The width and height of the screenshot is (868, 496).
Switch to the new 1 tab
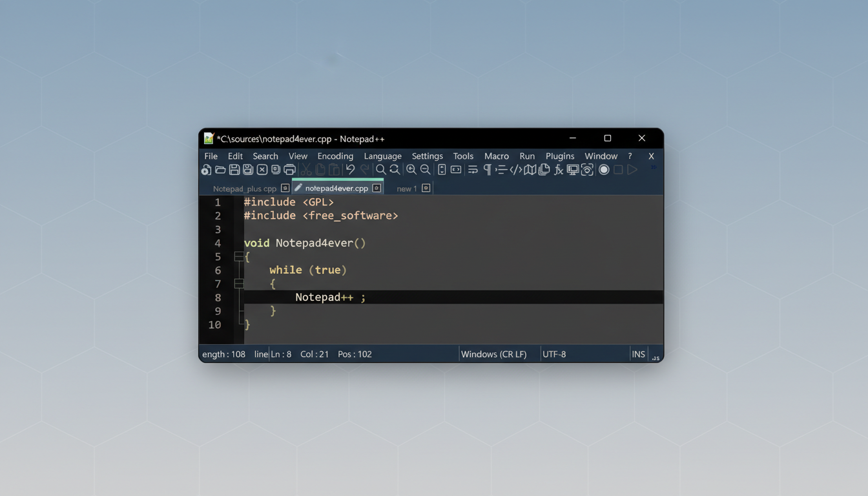406,188
